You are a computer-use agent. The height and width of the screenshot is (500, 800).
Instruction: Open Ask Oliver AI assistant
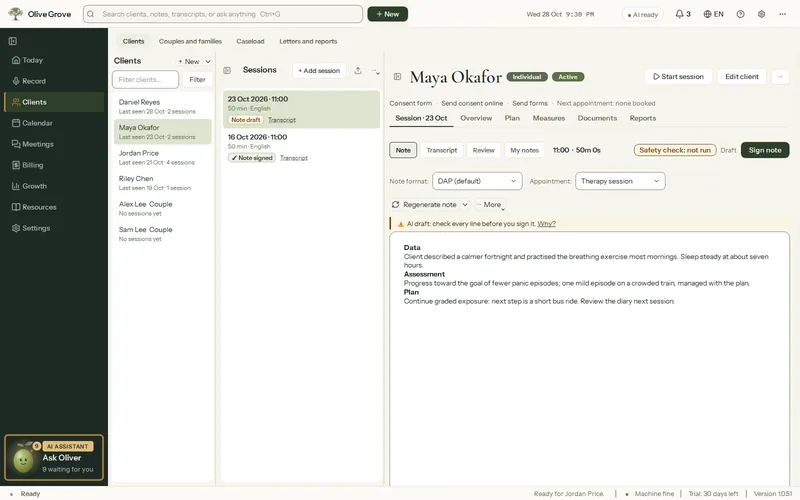(x=54, y=458)
